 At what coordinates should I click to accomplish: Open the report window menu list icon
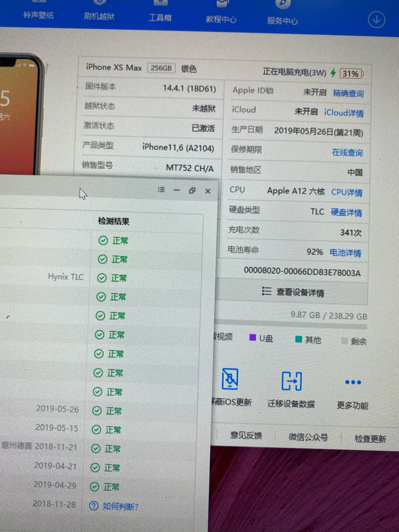(161, 189)
